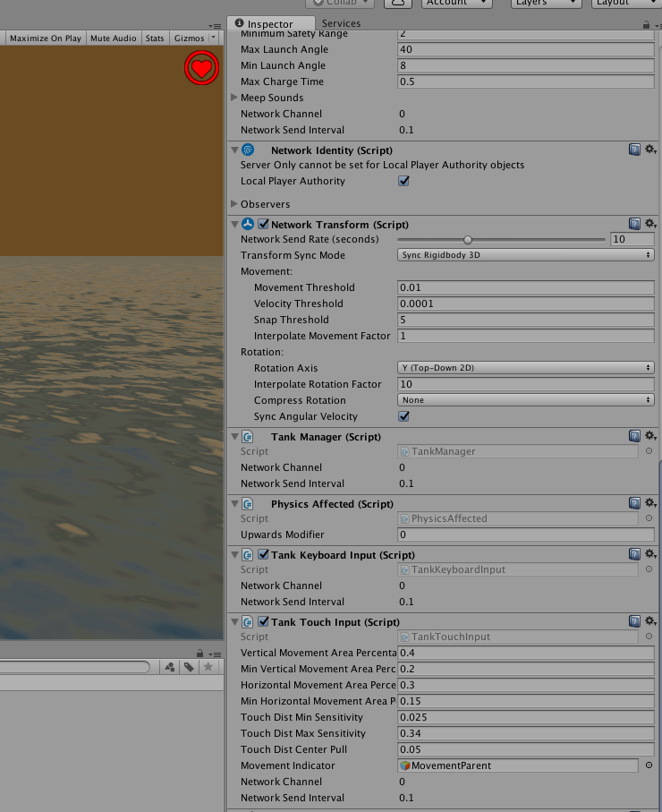662x812 pixels.
Task: Click the Inspector panel lock icon
Action: pyautogui.click(x=646, y=24)
